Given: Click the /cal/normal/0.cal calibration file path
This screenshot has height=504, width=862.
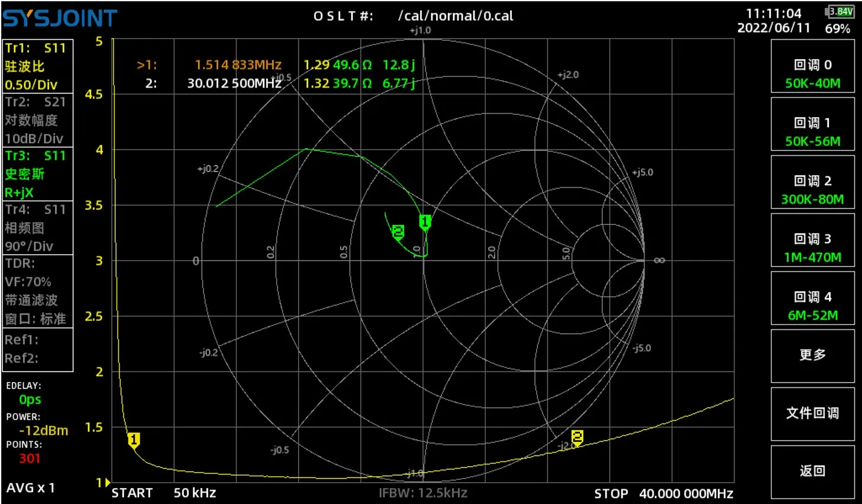Looking at the screenshot, I should click(456, 16).
